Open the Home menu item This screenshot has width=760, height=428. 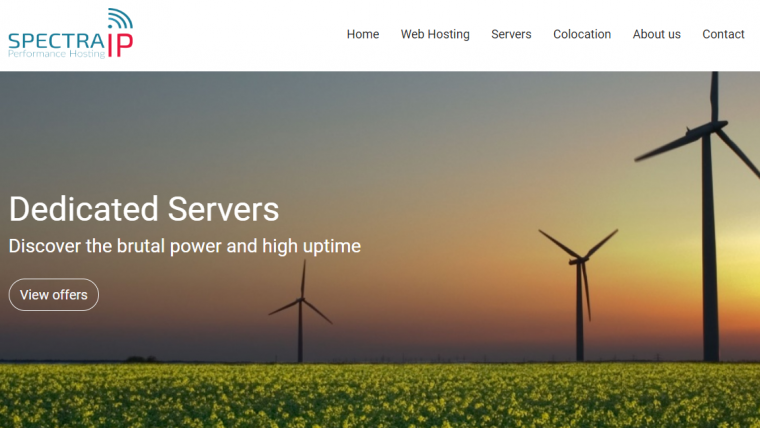click(x=363, y=34)
